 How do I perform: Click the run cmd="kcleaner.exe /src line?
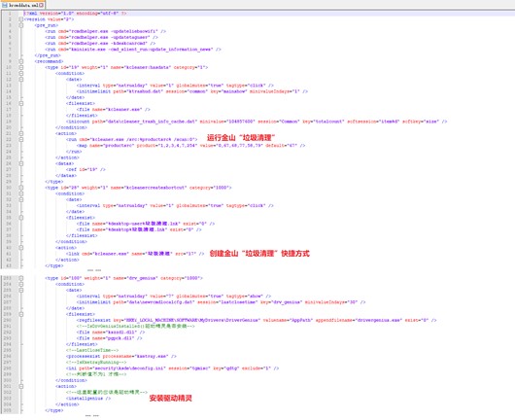click(132, 139)
